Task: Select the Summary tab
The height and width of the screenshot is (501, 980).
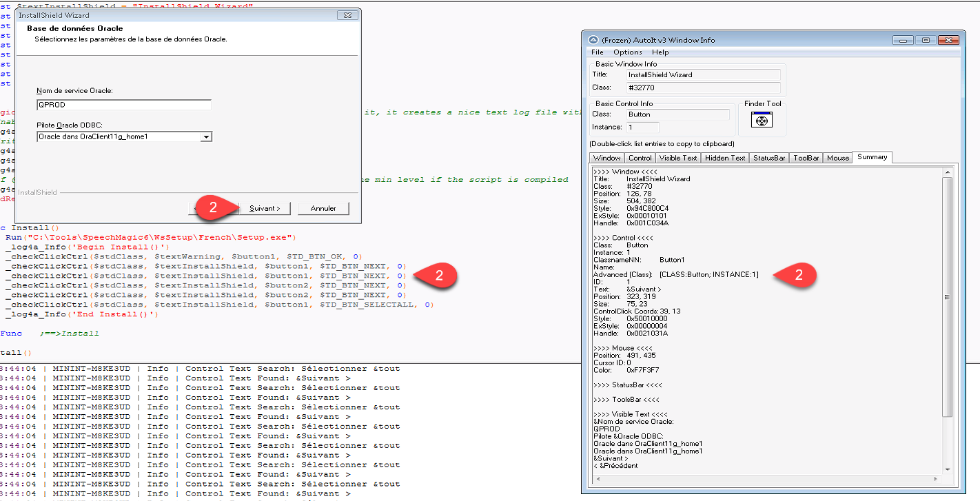Action: (x=872, y=157)
